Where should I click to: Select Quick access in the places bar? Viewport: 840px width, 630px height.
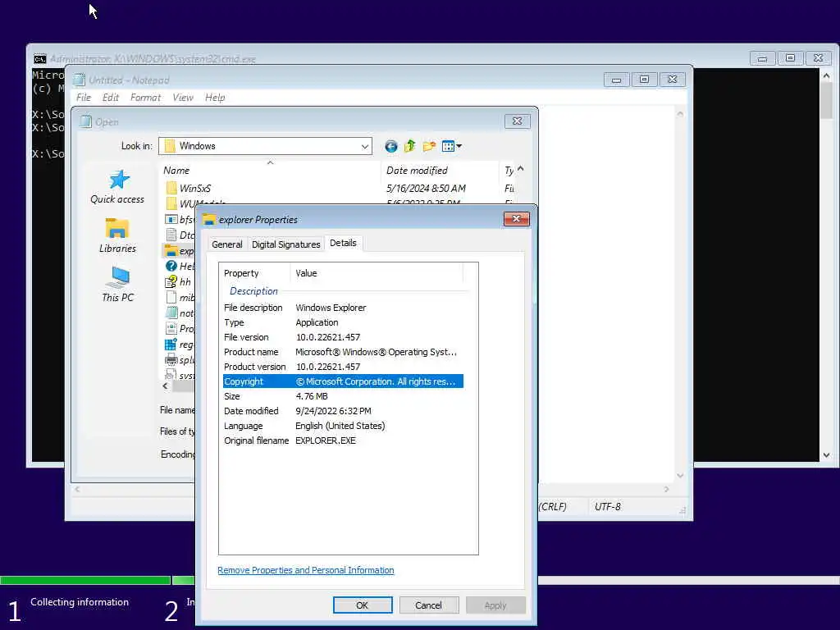117,187
